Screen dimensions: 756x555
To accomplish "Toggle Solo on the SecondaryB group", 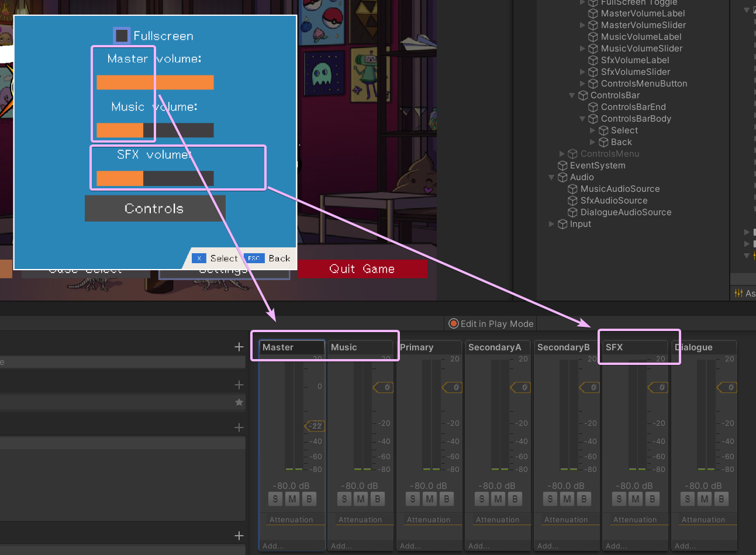I will click(x=550, y=499).
